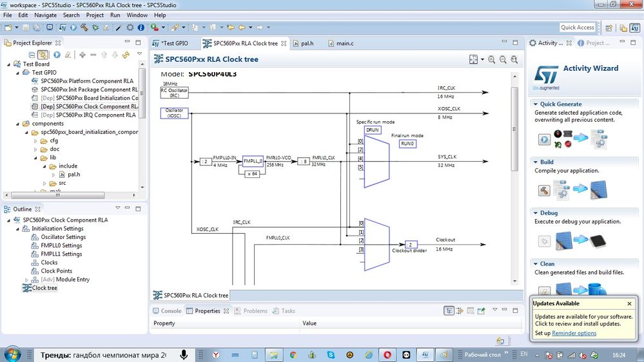The height and width of the screenshot is (362, 644).
Task: Click the Windows Start button
Action: click(12, 354)
